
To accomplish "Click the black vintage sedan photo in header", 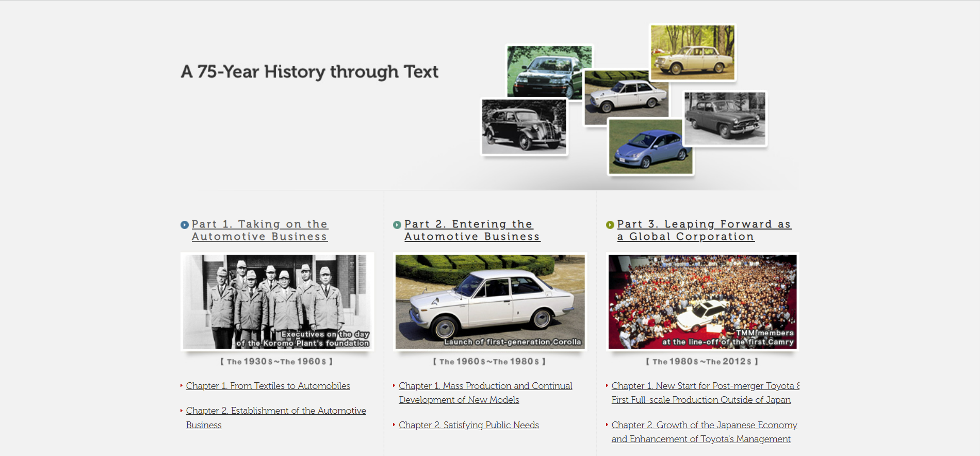I will 524,126.
